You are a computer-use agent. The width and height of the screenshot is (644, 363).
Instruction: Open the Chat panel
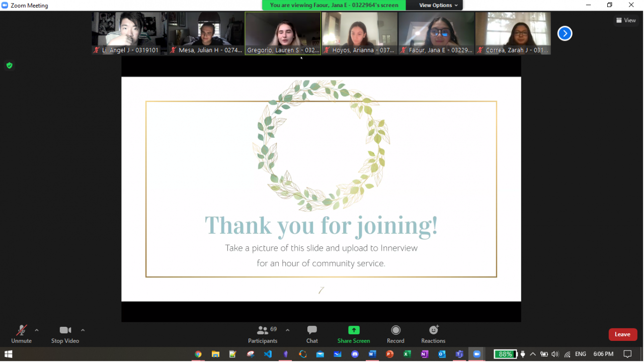(312, 334)
